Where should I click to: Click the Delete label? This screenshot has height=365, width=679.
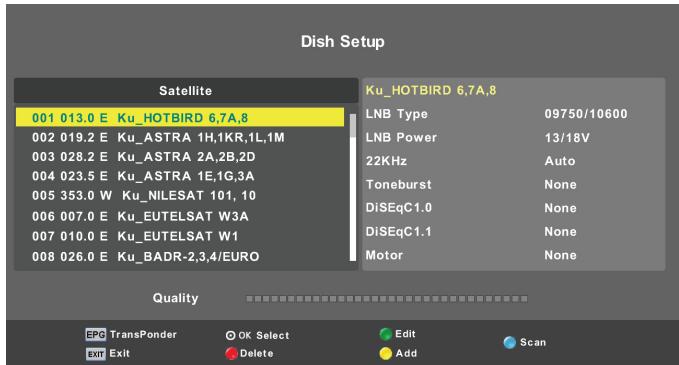pos(256,353)
